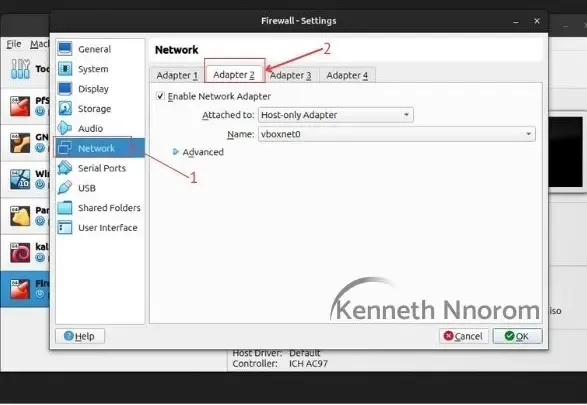Select the Shared Folders icon
Image resolution: width=587 pixels, height=405 pixels.
[x=65, y=208]
